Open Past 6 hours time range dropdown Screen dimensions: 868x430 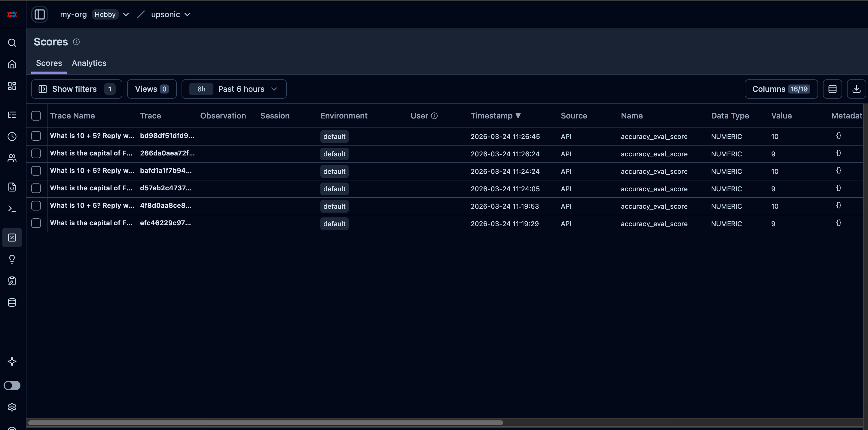[x=234, y=89]
